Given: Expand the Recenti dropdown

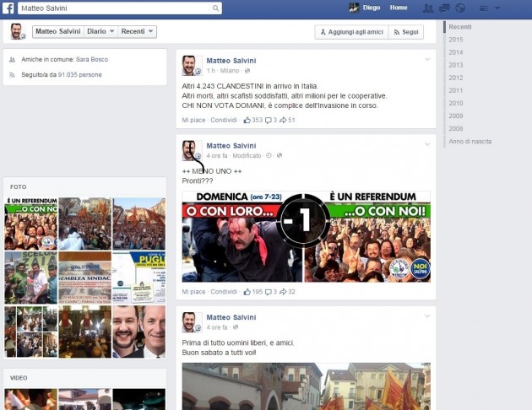Looking at the screenshot, I should (137, 32).
